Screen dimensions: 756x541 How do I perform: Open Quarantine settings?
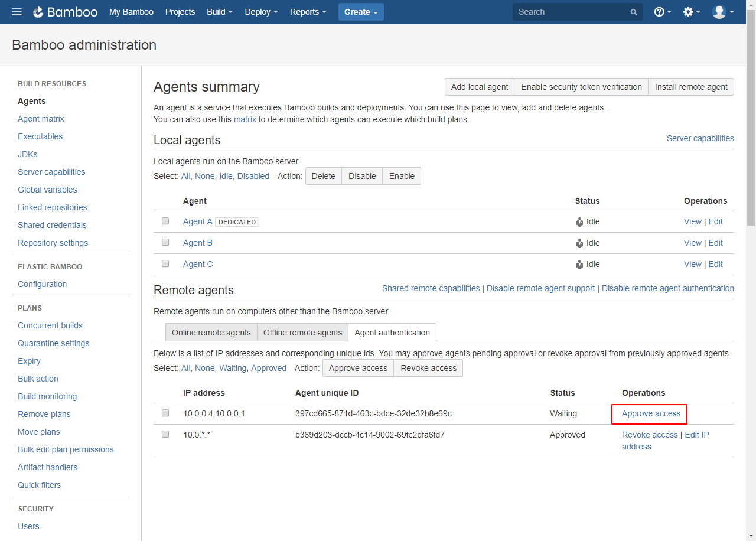pyautogui.click(x=54, y=343)
